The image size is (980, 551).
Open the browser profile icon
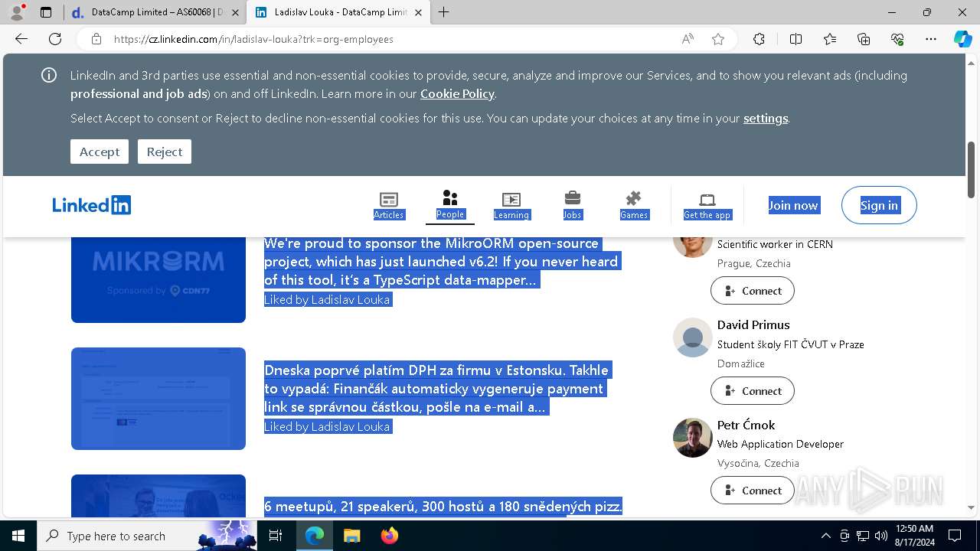pos(17,12)
